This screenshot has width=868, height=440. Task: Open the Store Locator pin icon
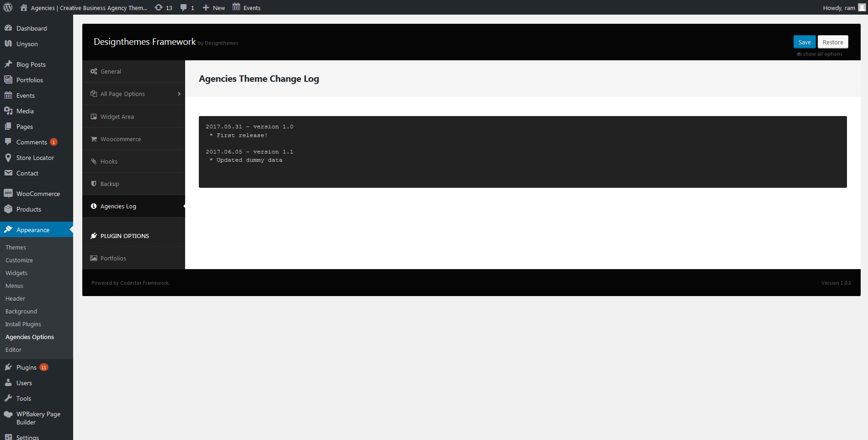pos(9,157)
